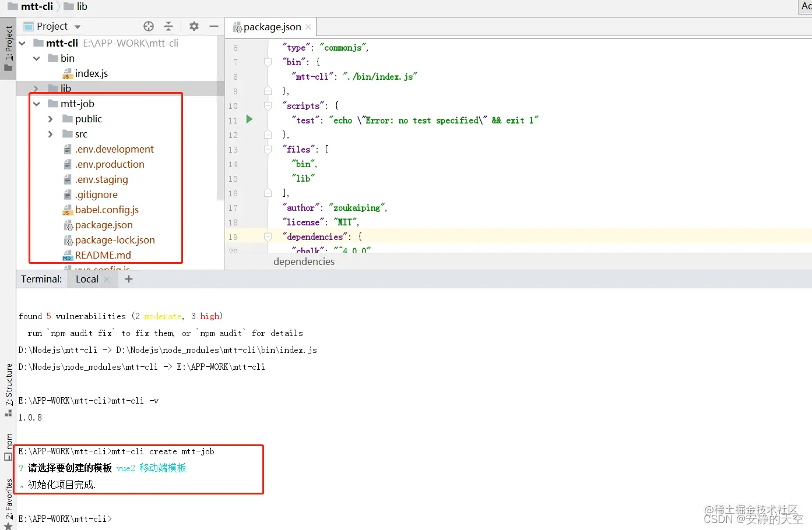
Task: Fold the "files" block at line 13
Action: (x=268, y=149)
